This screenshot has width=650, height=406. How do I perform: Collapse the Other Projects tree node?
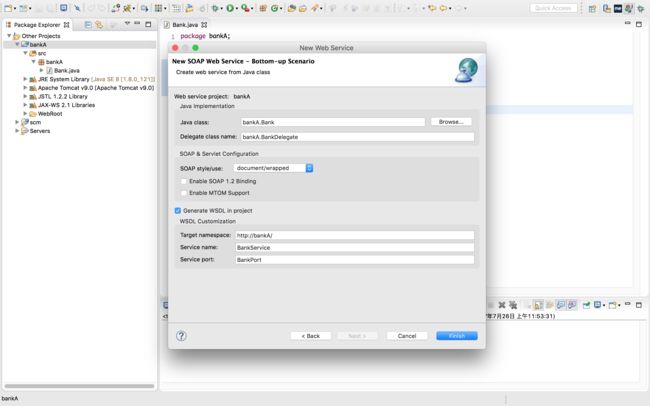tap(9, 36)
